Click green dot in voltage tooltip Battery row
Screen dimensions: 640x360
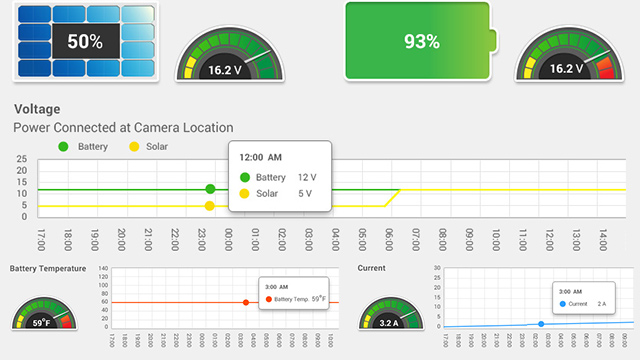pyautogui.click(x=245, y=178)
